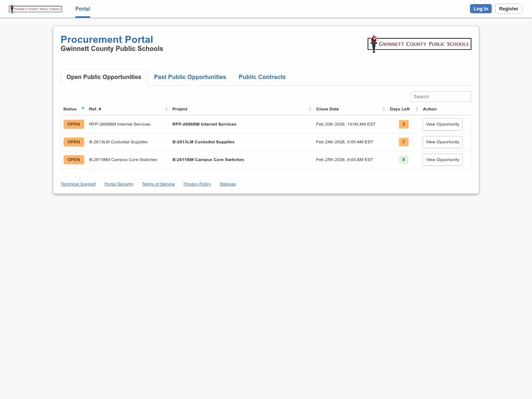Click the 3 days left badge

403,124
